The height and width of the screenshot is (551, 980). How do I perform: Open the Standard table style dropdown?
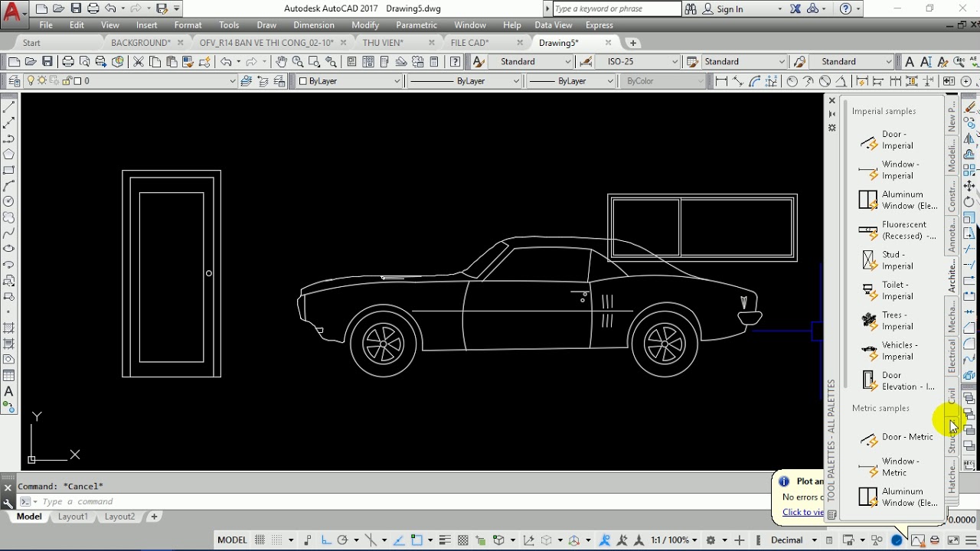(x=744, y=62)
